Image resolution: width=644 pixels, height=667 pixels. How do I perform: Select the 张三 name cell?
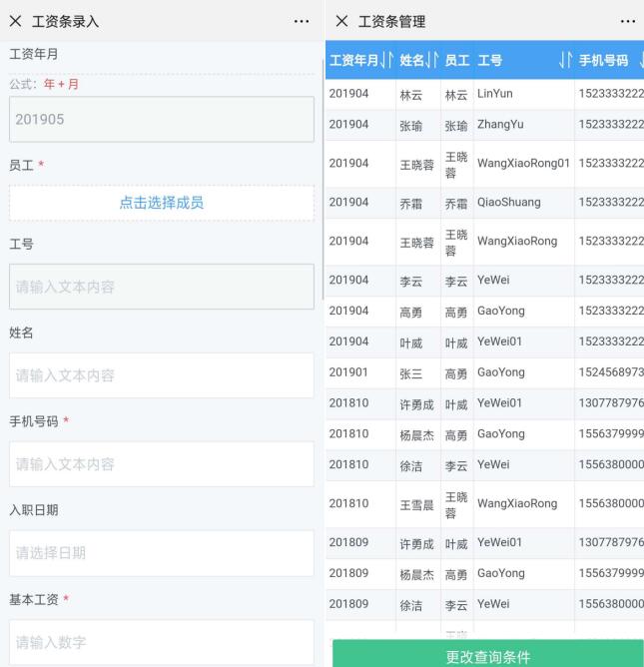[x=418, y=372]
